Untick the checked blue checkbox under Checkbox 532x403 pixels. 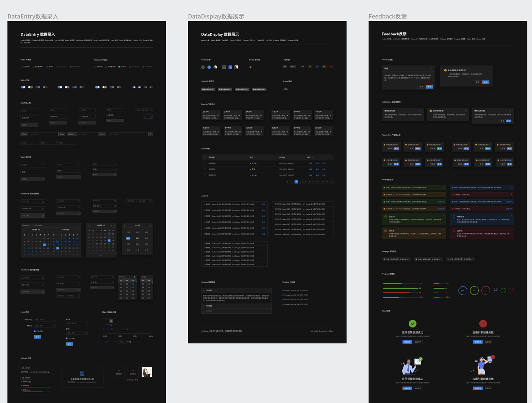119,67
